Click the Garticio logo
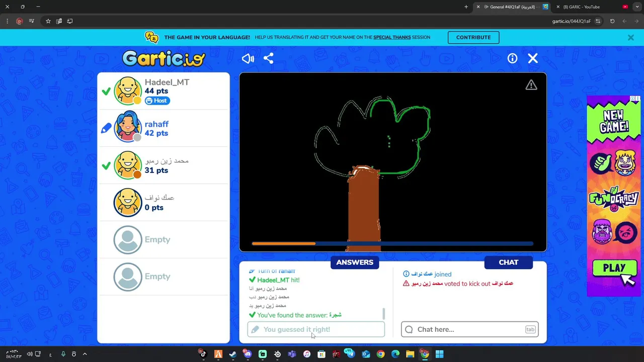The height and width of the screenshot is (362, 644). point(164,58)
